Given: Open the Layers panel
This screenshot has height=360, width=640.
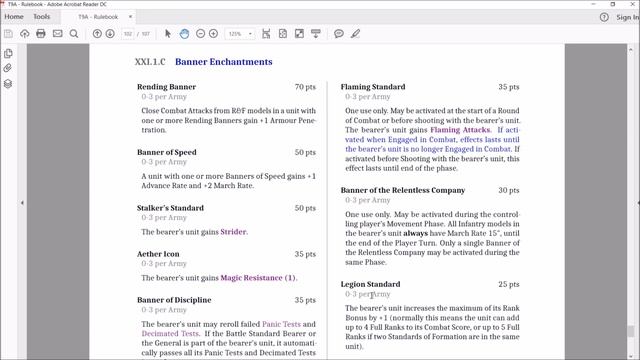Looking at the screenshot, I should [x=8, y=84].
